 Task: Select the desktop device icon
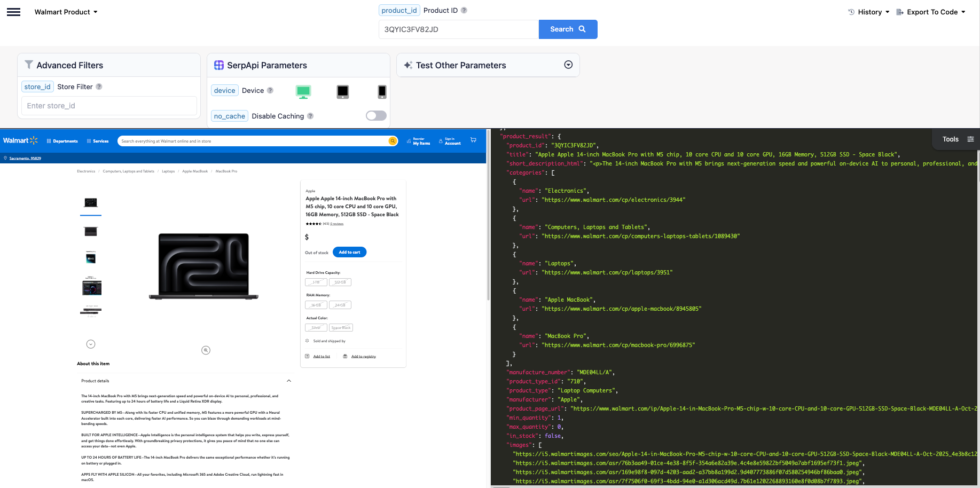[303, 92]
